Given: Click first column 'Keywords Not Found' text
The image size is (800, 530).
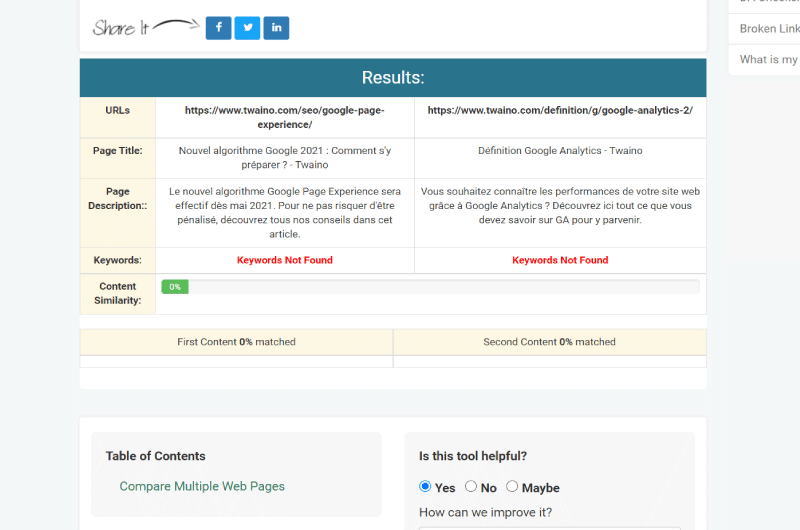Looking at the screenshot, I should pyautogui.click(x=285, y=260).
